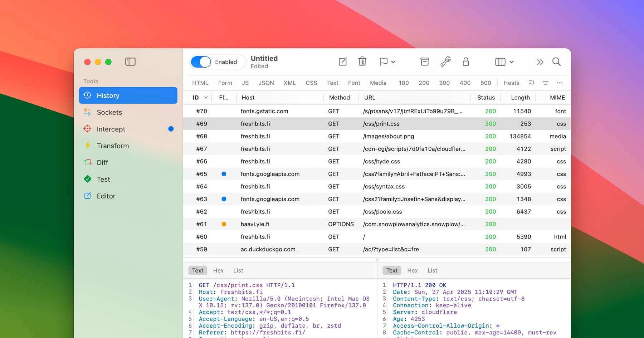The image size is (644, 338).
Task: Select the Test tool in the sidebar
Action: tap(103, 179)
